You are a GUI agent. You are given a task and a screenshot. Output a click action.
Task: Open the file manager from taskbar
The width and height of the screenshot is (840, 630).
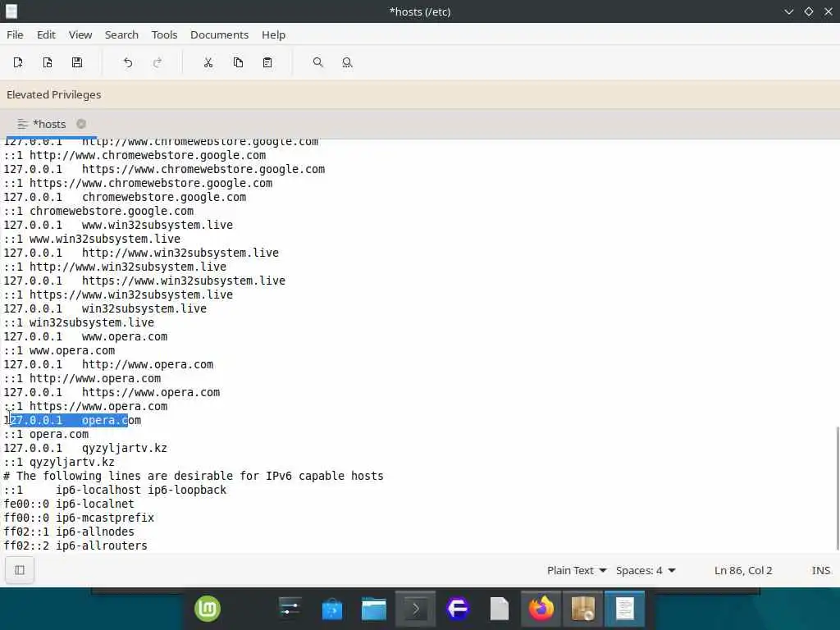pyautogui.click(x=374, y=609)
